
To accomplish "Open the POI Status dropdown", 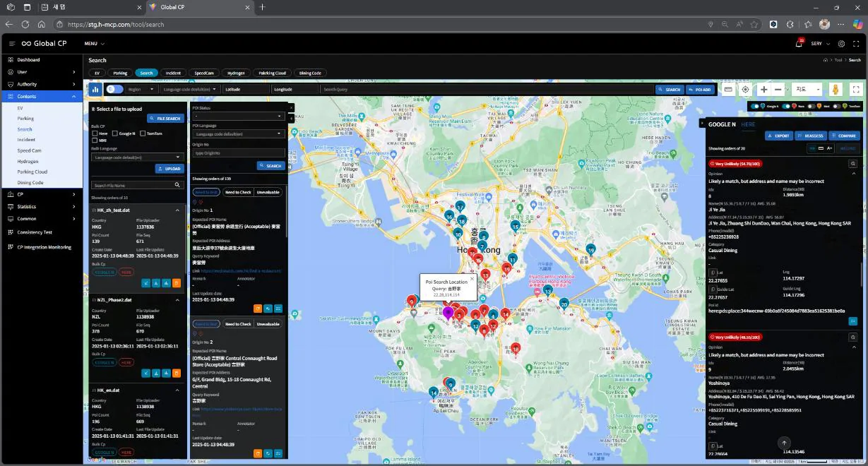I will [238, 116].
